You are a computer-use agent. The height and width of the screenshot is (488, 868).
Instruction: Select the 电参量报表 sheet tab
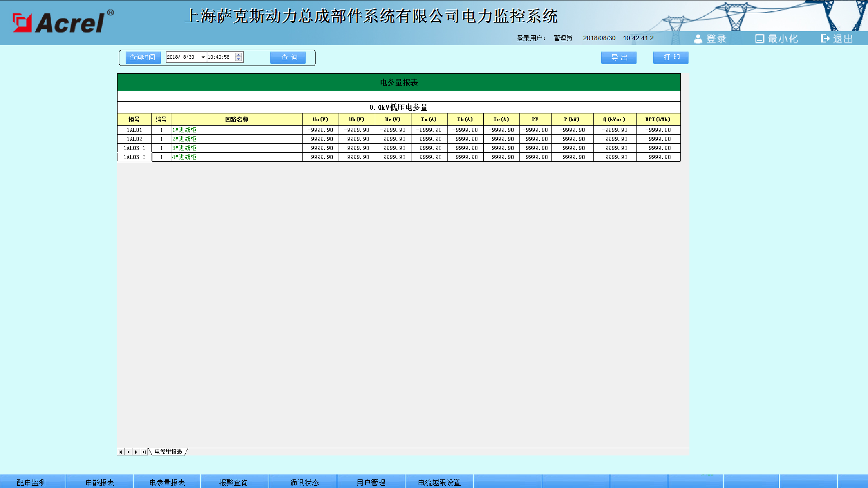point(168,452)
